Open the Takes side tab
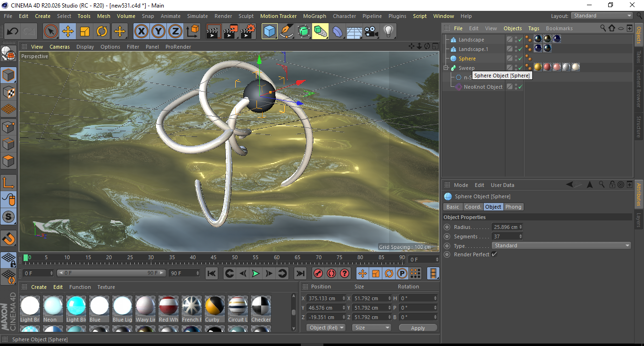Image resolution: width=644 pixels, height=346 pixels. pyautogui.click(x=639, y=56)
